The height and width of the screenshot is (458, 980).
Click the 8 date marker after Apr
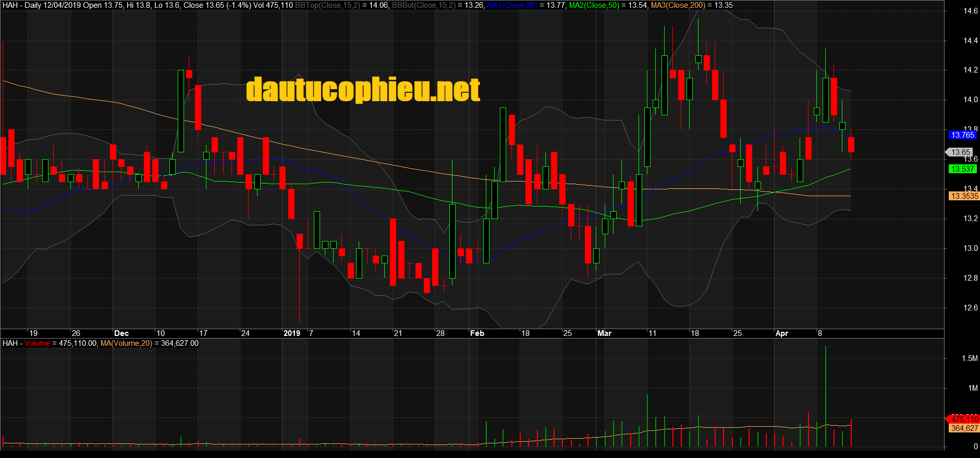pos(820,333)
